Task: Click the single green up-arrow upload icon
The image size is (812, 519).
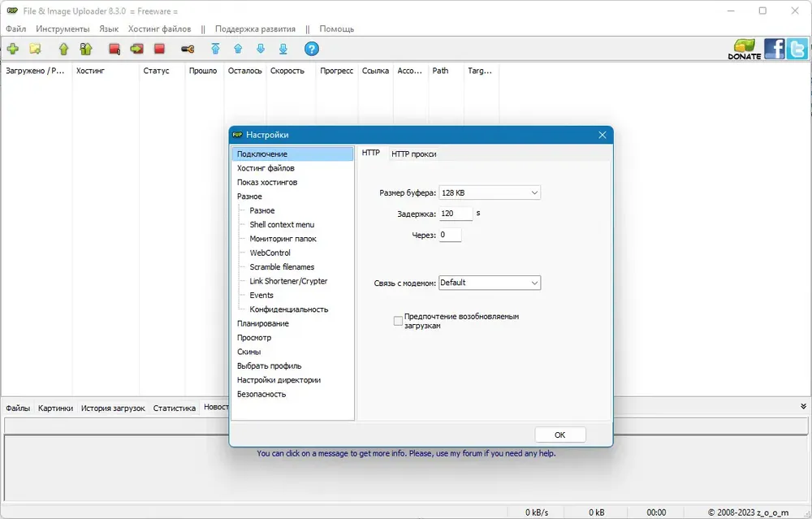Action: [63, 49]
